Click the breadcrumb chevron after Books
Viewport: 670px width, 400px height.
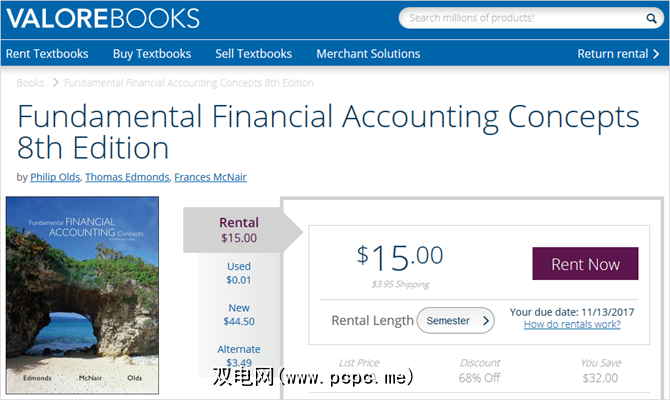point(56,83)
